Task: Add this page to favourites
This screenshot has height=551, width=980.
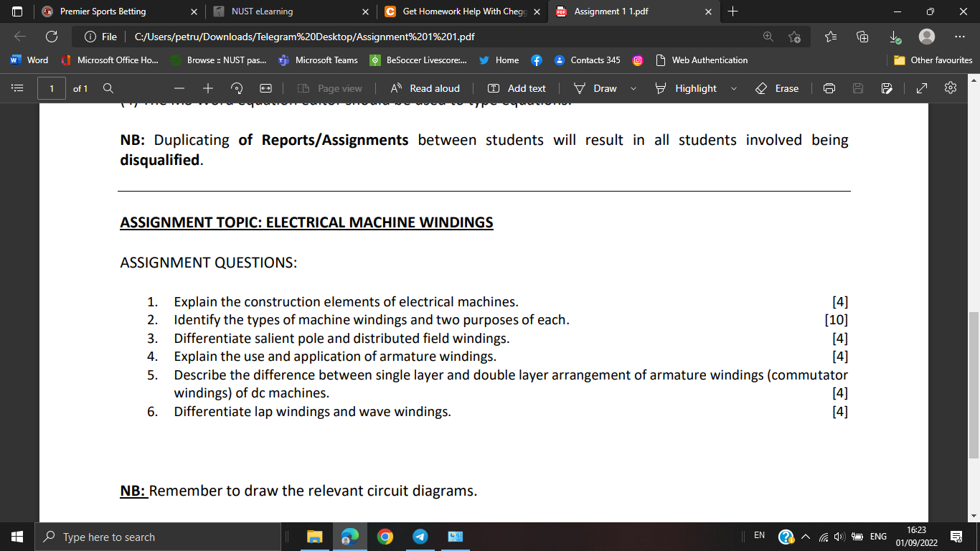Action: 794,37
